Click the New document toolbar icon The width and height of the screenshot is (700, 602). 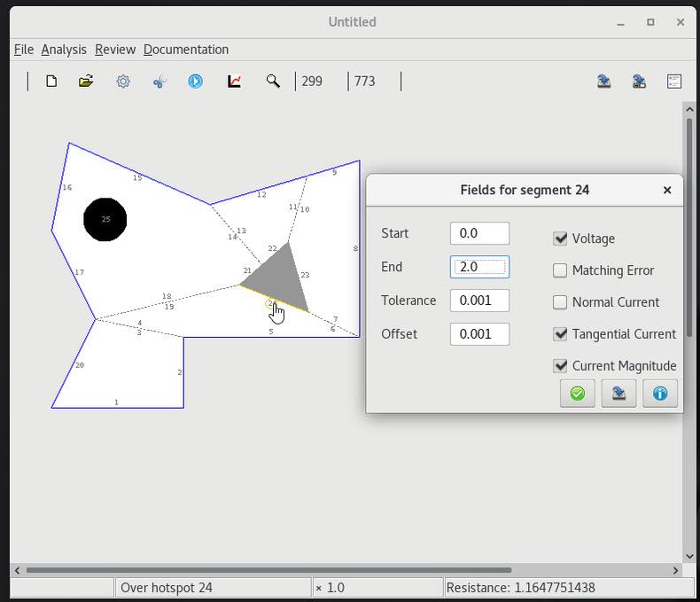(51, 82)
